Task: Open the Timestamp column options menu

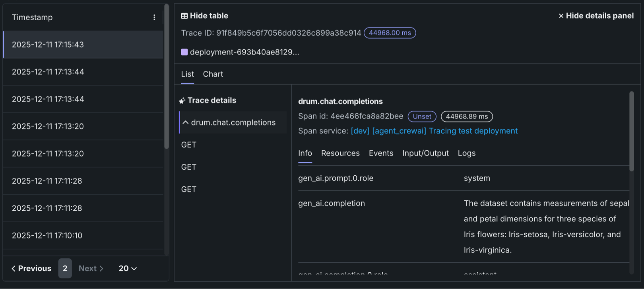Action: pyautogui.click(x=154, y=17)
